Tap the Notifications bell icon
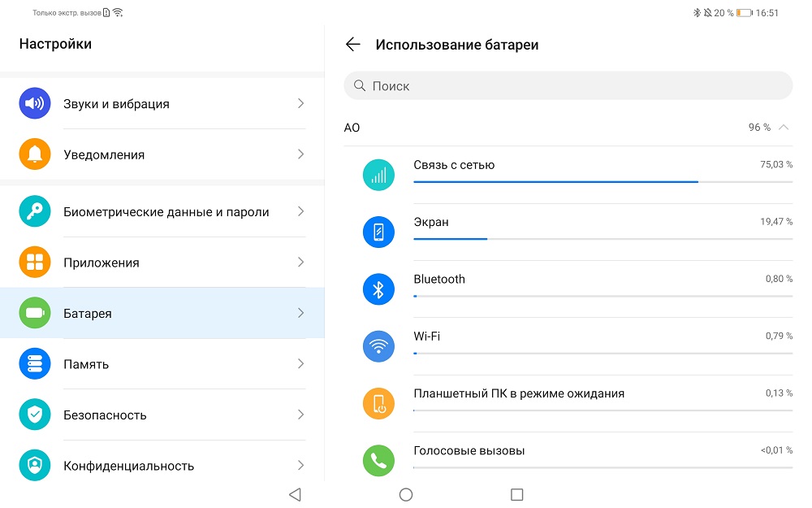Viewport: 812px width, 508px height. tap(35, 154)
